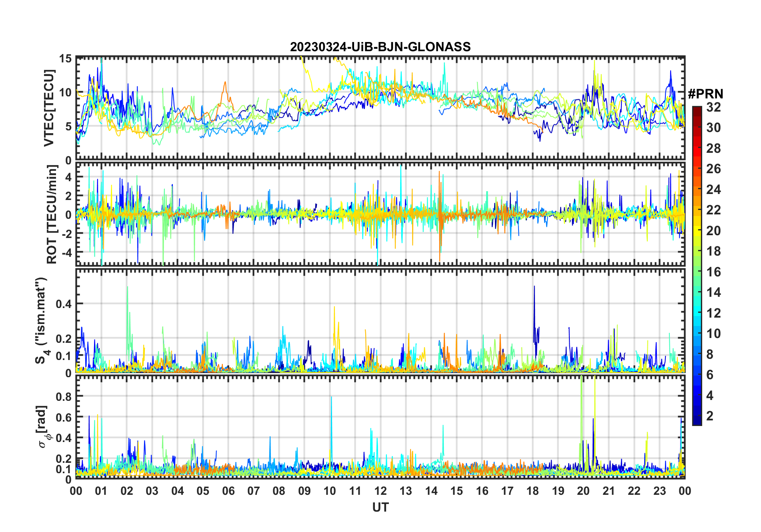The image size is (761, 532).
Task: Click σφ y-axis tick label 0.6
Action: 64,417
